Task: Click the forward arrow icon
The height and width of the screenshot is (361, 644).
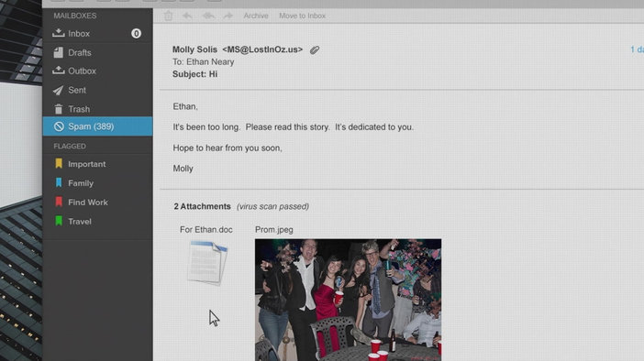Action: (228, 16)
